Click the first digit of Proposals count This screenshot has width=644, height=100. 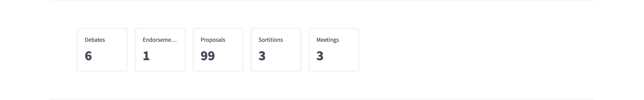coord(204,56)
